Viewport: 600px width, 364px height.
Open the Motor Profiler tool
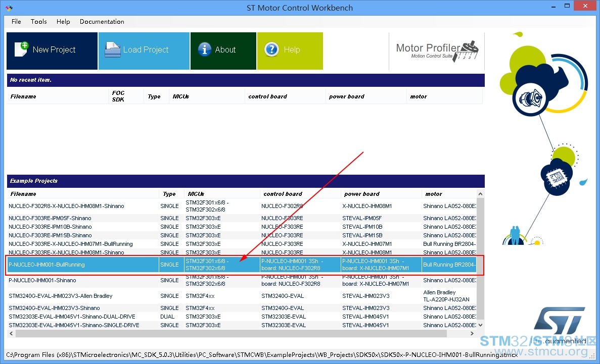tap(437, 51)
